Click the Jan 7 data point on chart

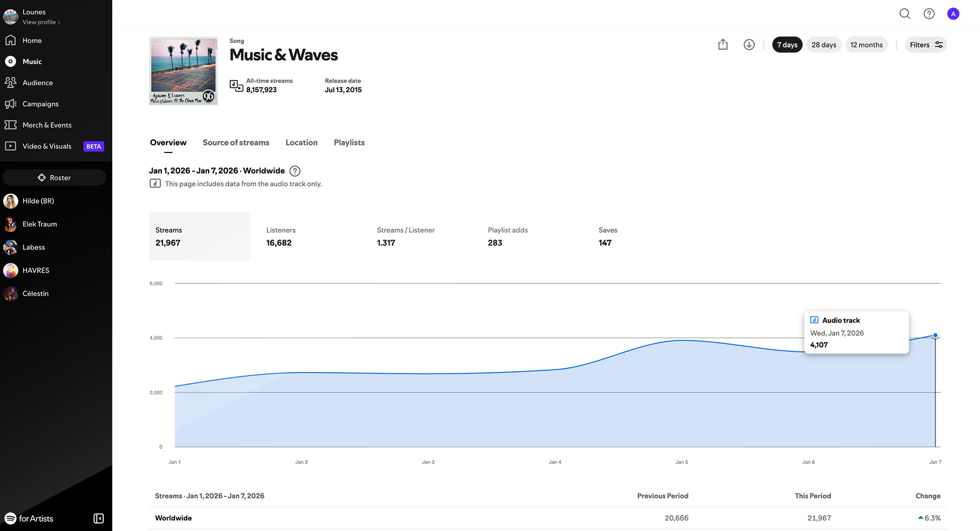(x=935, y=336)
